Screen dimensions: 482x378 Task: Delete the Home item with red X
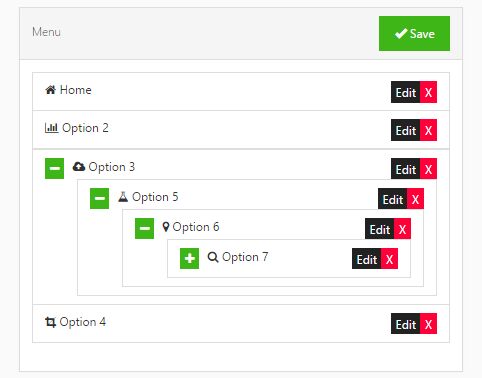tap(428, 92)
